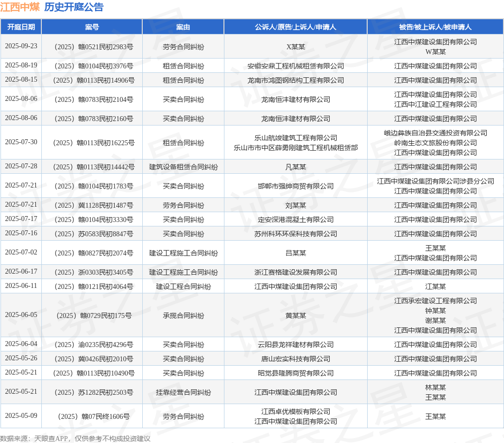Click the hearing date 2025-06-11
Image resolution: width=504 pixels, height=443 pixels.
[21, 286]
